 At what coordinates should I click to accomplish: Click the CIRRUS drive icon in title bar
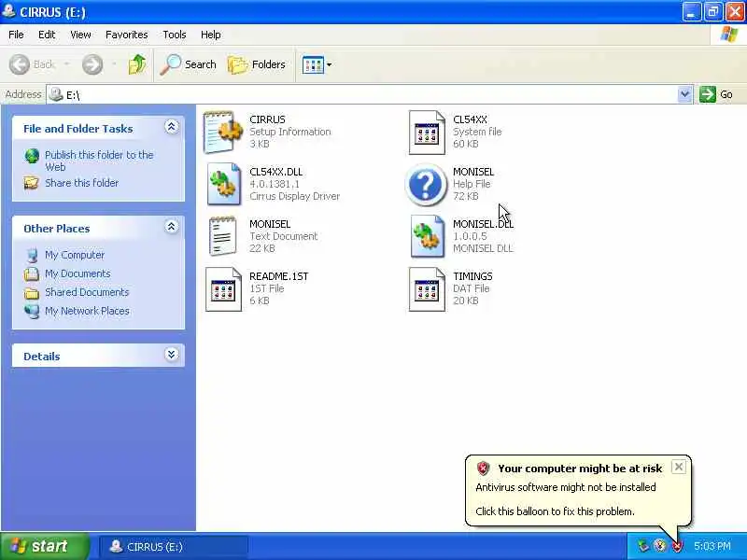(x=8, y=11)
